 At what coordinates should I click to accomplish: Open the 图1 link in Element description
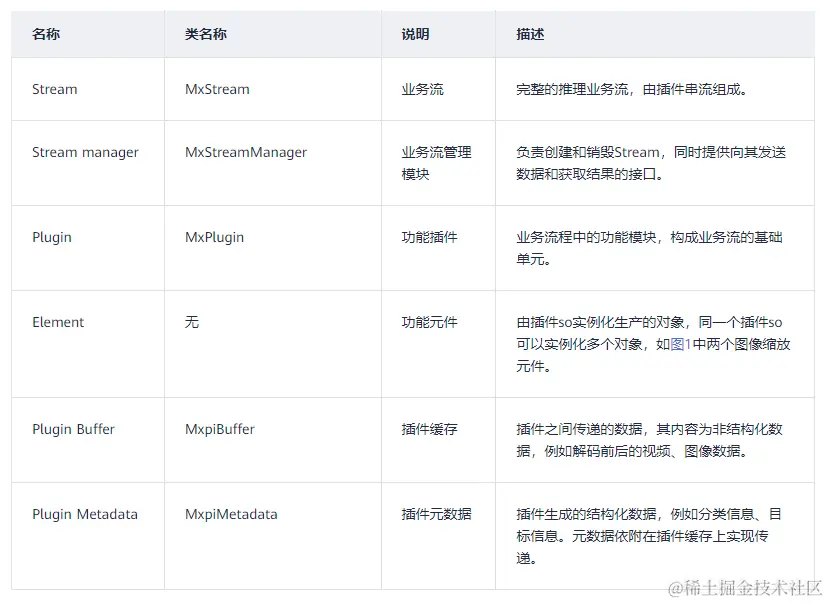point(680,344)
